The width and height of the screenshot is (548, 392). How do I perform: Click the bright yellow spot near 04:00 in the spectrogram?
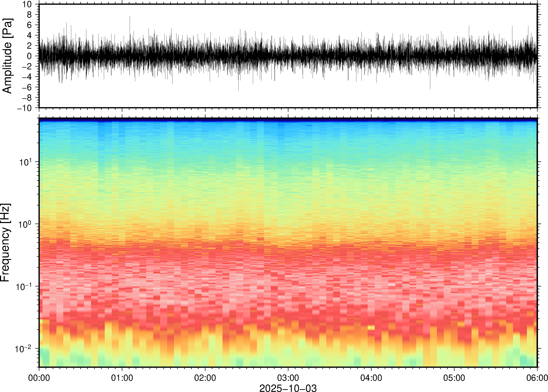371,328
